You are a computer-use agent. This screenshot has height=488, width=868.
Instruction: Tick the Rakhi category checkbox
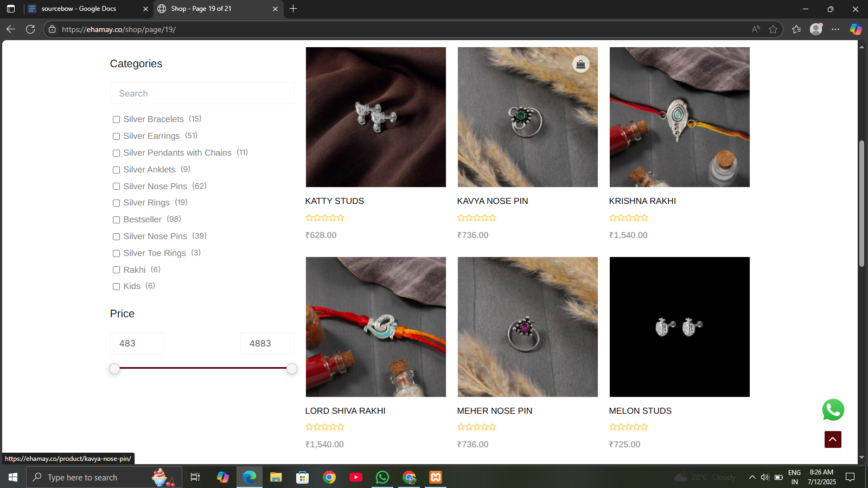click(x=116, y=270)
